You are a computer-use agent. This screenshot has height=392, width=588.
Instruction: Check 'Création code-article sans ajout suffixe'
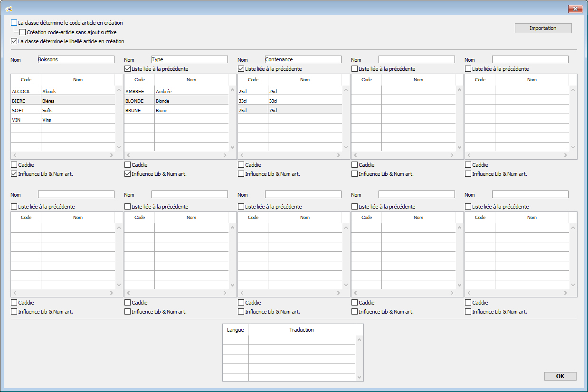click(x=23, y=32)
